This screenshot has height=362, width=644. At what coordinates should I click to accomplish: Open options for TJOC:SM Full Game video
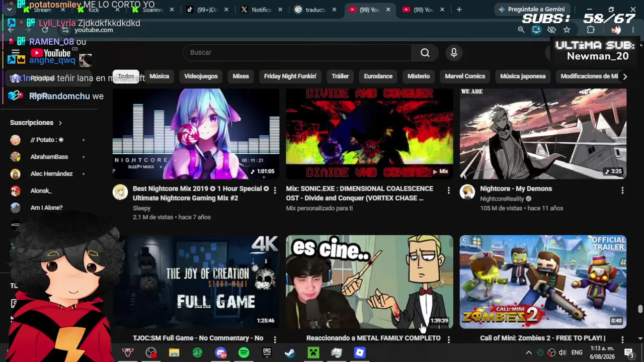275,339
